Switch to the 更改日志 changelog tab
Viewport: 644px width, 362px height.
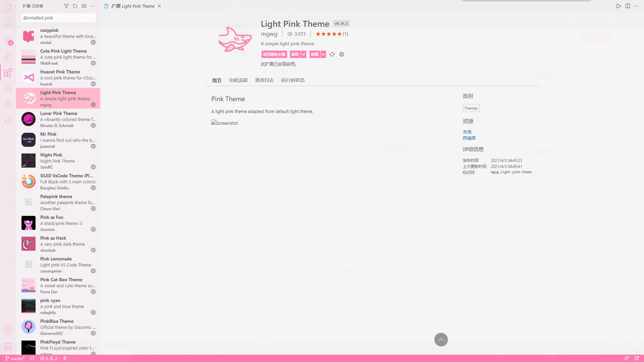[264, 80]
